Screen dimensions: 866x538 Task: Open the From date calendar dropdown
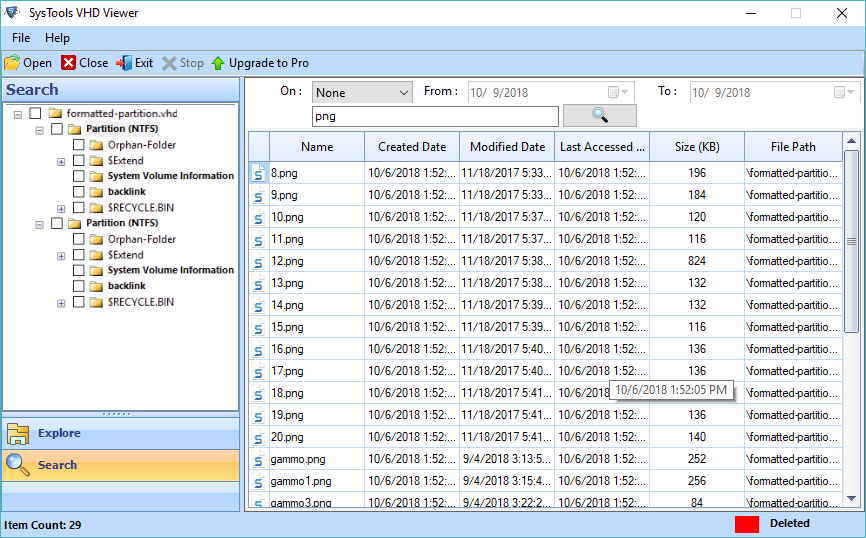(619, 92)
